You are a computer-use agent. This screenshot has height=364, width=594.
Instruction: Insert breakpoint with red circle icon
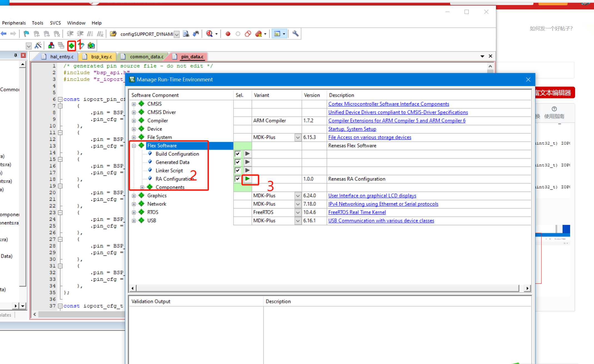tap(228, 34)
